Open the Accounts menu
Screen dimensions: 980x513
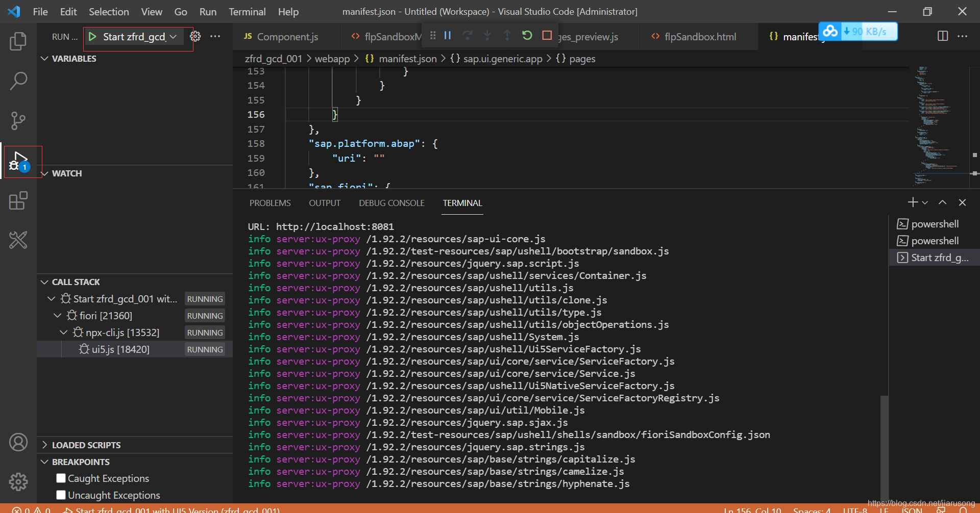[18, 442]
